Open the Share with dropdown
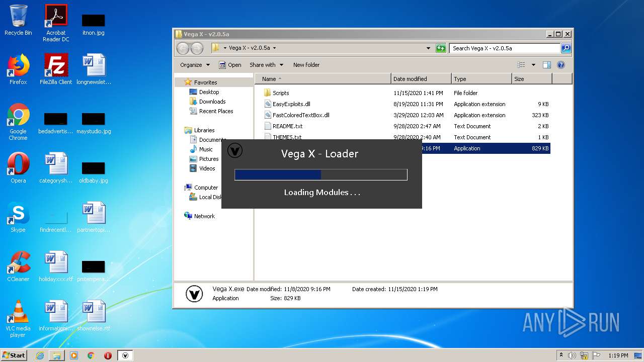 267,65
